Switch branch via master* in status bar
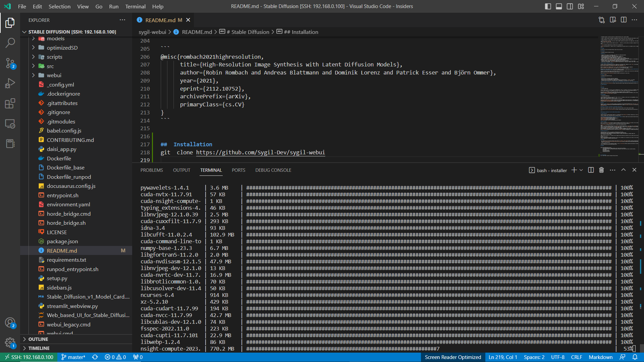Screen dimensions: 644x362 (x=73, y=357)
